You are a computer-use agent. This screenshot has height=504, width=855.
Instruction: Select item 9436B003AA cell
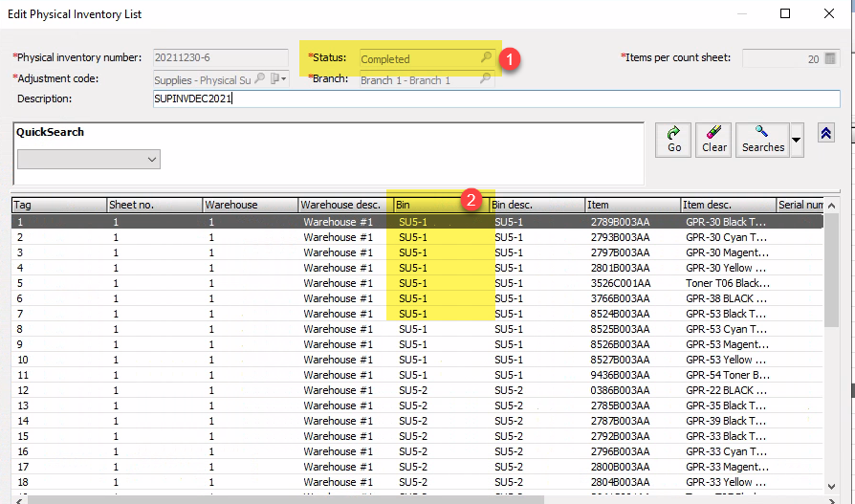[620, 375]
